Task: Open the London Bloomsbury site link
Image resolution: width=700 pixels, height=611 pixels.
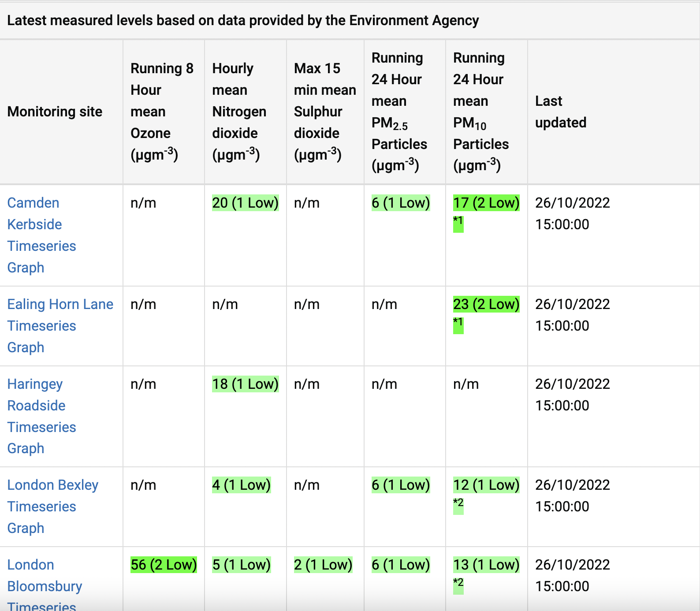Action: pyautogui.click(x=44, y=575)
